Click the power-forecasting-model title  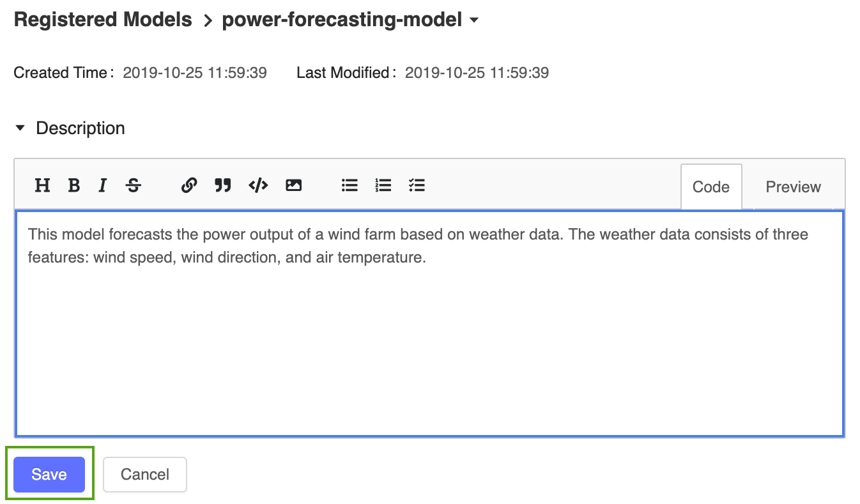[x=342, y=20]
